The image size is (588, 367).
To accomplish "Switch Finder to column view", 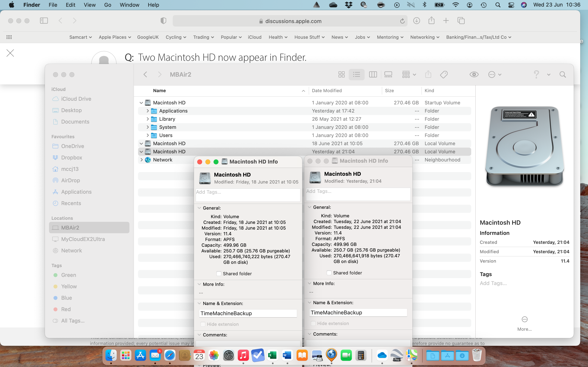I will [373, 74].
